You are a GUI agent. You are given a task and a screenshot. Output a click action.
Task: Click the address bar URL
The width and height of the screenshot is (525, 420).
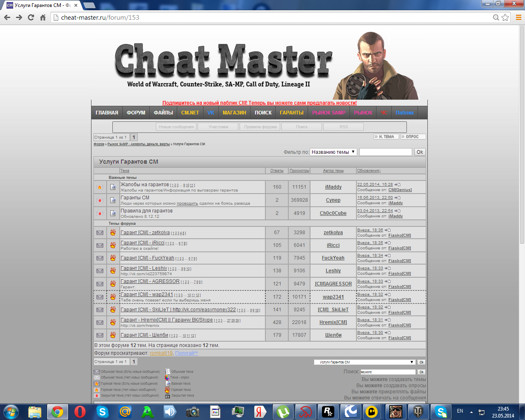[100, 17]
